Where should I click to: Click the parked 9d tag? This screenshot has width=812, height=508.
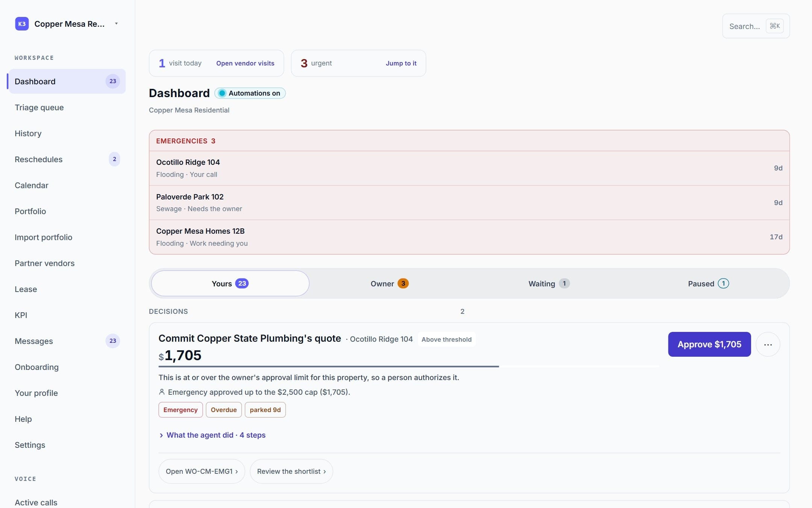click(265, 410)
